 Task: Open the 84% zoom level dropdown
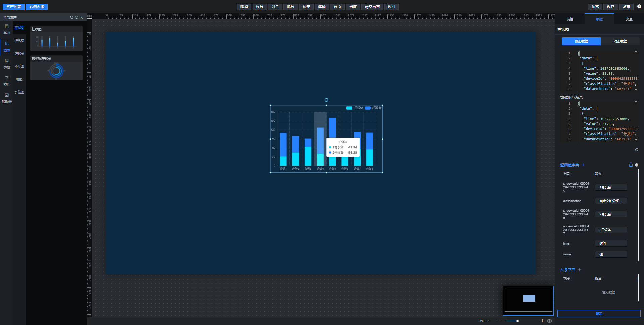click(x=483, y=321)
